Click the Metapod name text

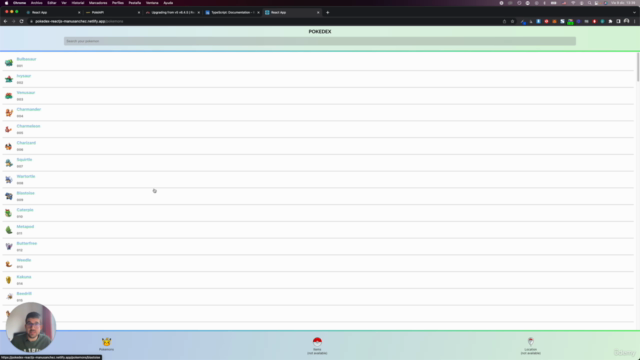(x=25, y=227)
